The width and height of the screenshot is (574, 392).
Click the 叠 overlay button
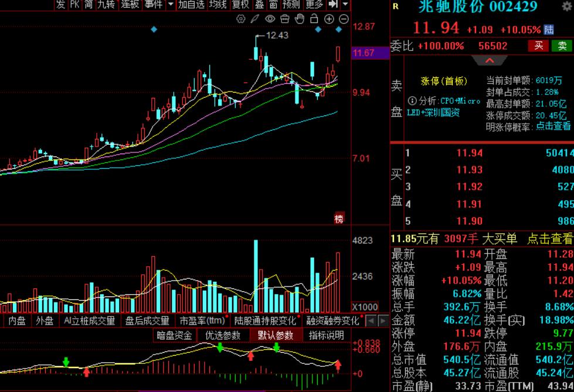(x=259, y=4)
